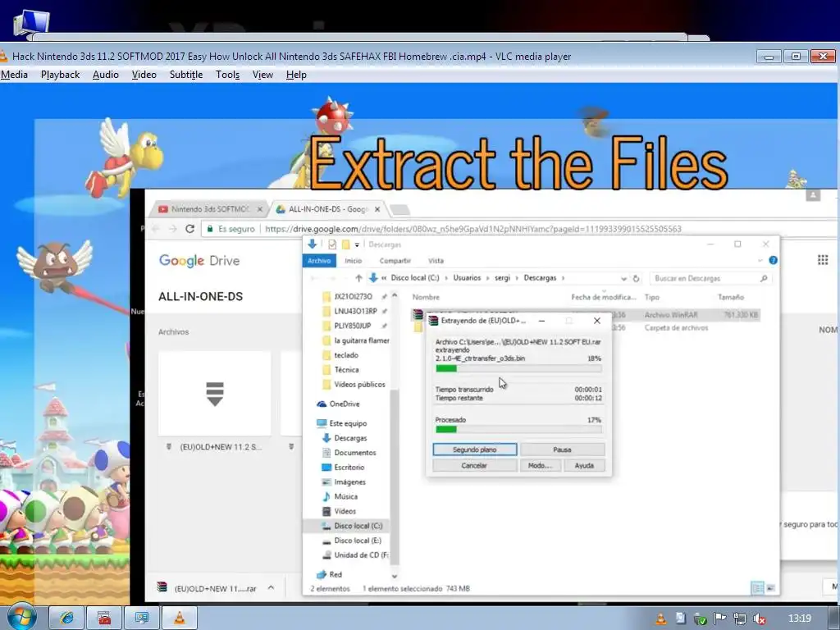The height and width of the screenshot is (630, 840).
Task: Open the VLC cone taskbar button
Action: [180, 619]
